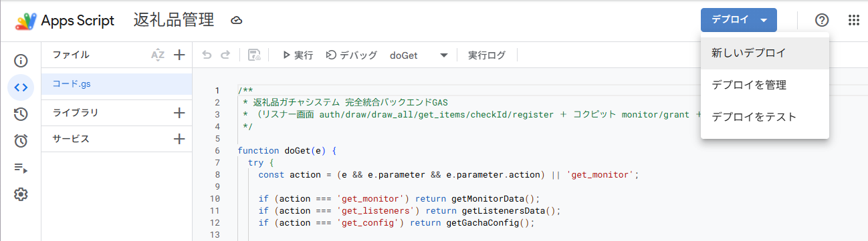Open the 実行ログ execution log
This screenshot has width=868, height=241.
click(x=487, y=55)
